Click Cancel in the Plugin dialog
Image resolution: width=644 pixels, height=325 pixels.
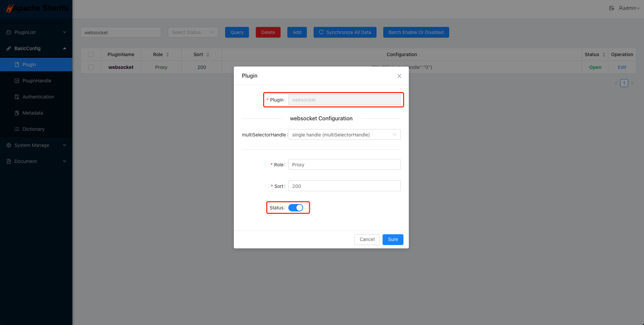[367, 239]
